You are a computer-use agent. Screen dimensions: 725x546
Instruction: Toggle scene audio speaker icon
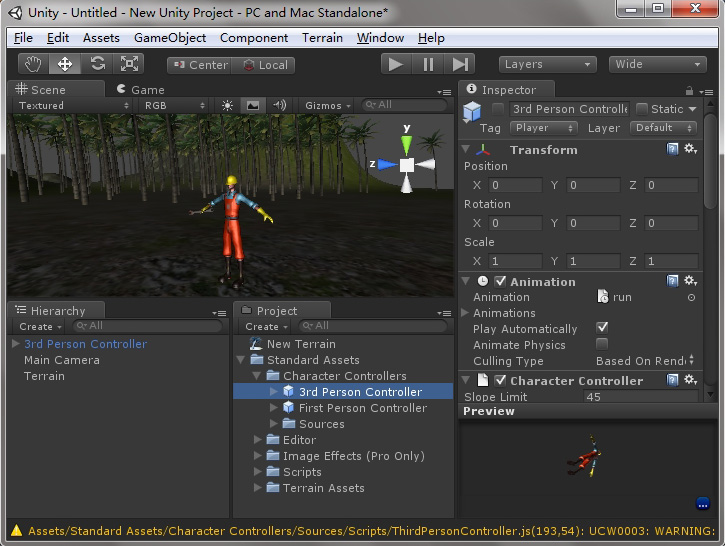pos(279,105)
